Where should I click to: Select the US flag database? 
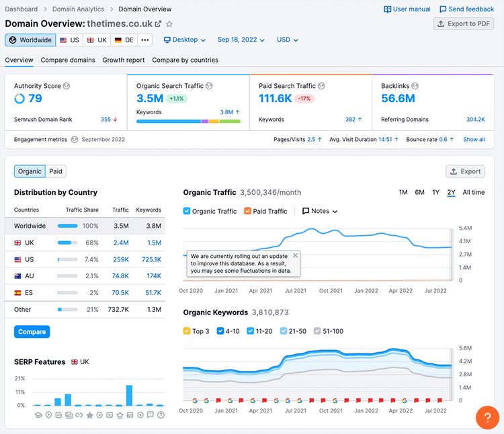pos(69,40)
